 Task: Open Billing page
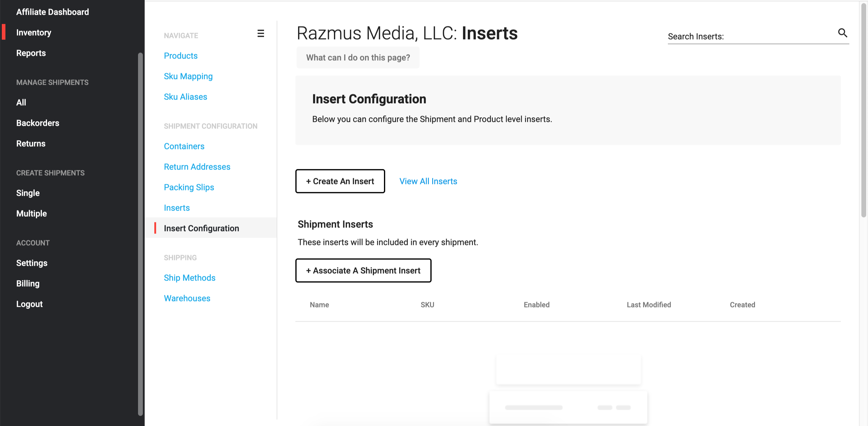[x=28, y=284]
